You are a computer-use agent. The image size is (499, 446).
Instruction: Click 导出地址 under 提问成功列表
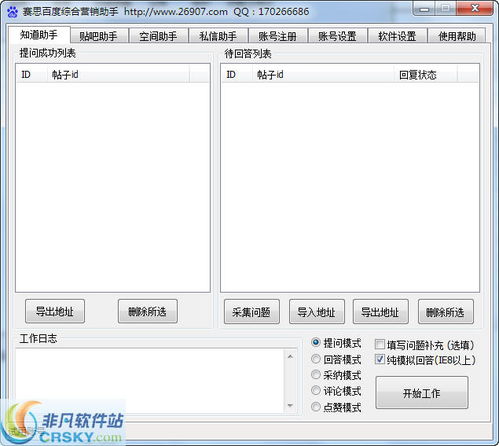(x=55, y=311)
